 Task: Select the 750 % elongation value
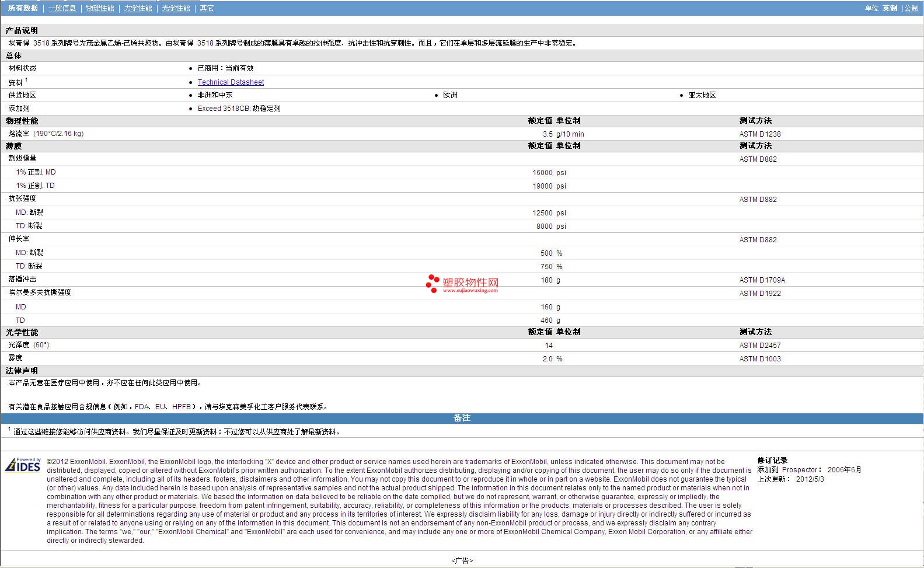tap(551, 267)
